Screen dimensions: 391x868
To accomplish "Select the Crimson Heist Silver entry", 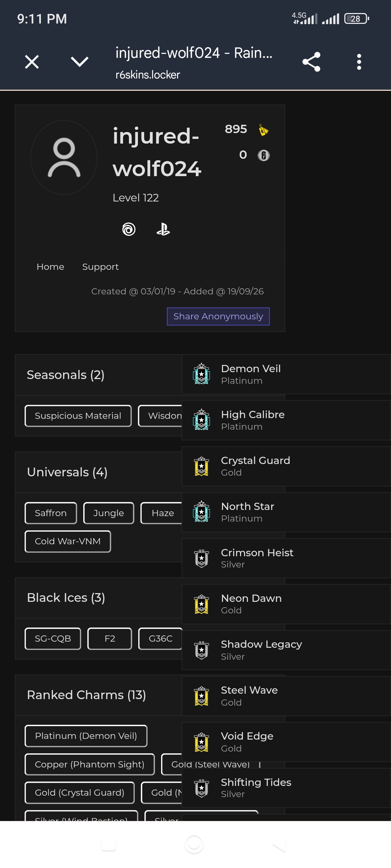I will [286, 558].
